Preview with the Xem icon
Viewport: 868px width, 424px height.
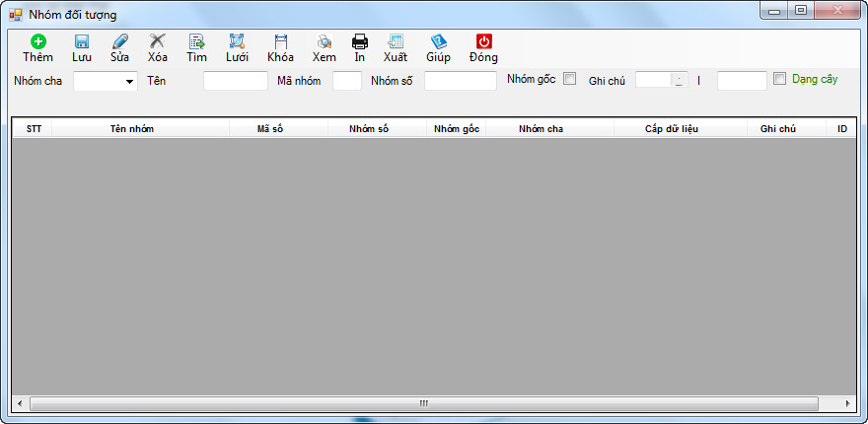click(324, 41)
